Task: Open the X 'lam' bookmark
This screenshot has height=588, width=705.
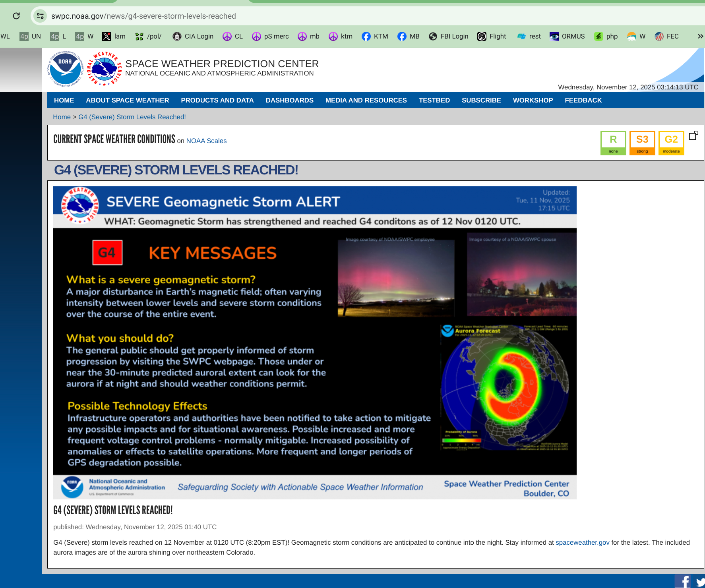Action: pos(114,37)
